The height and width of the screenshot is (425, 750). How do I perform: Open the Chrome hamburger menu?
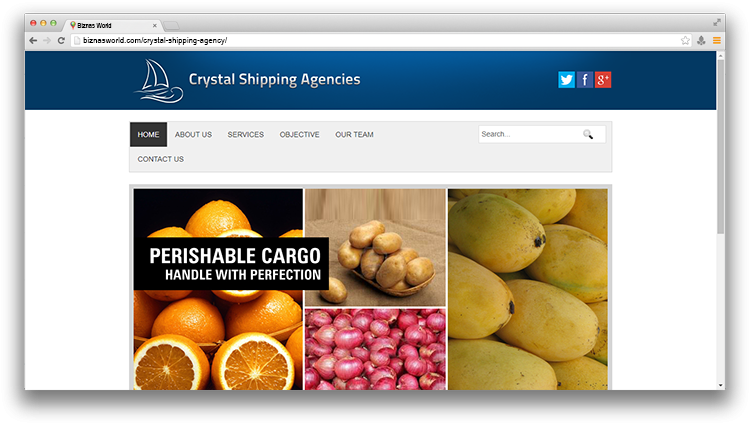point(717,41)
